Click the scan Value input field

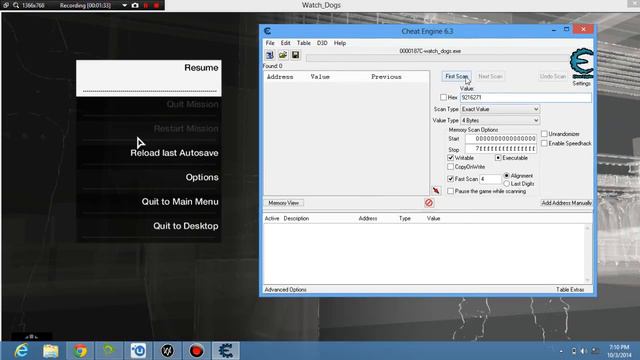pos(525,98)
